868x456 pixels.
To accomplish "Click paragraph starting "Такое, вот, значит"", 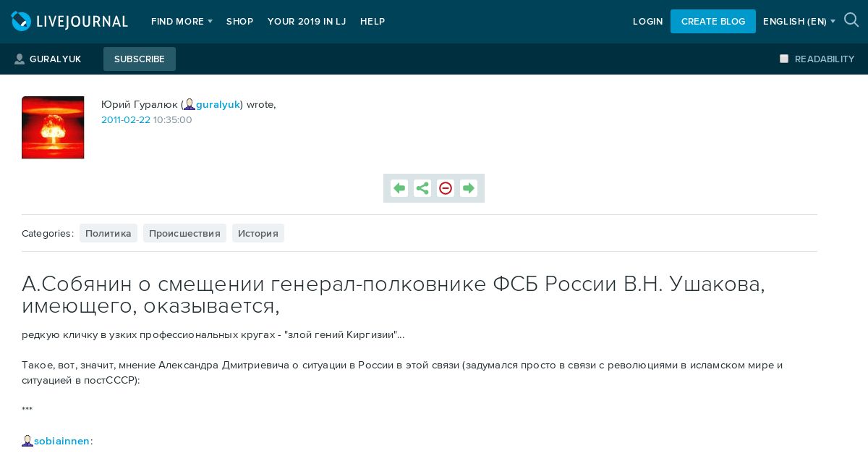I will (x=402, y=372).
